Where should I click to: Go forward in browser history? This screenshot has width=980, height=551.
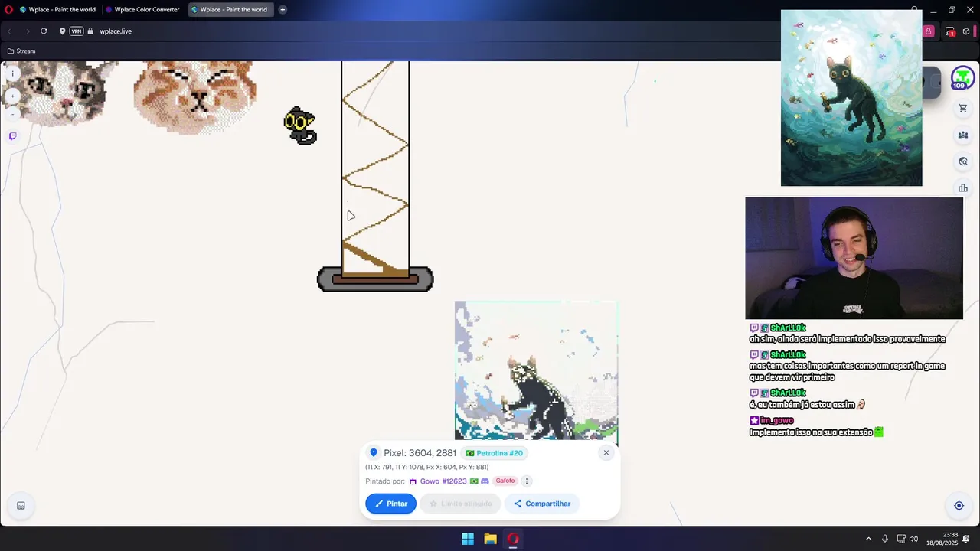click(x=27, y=31)
